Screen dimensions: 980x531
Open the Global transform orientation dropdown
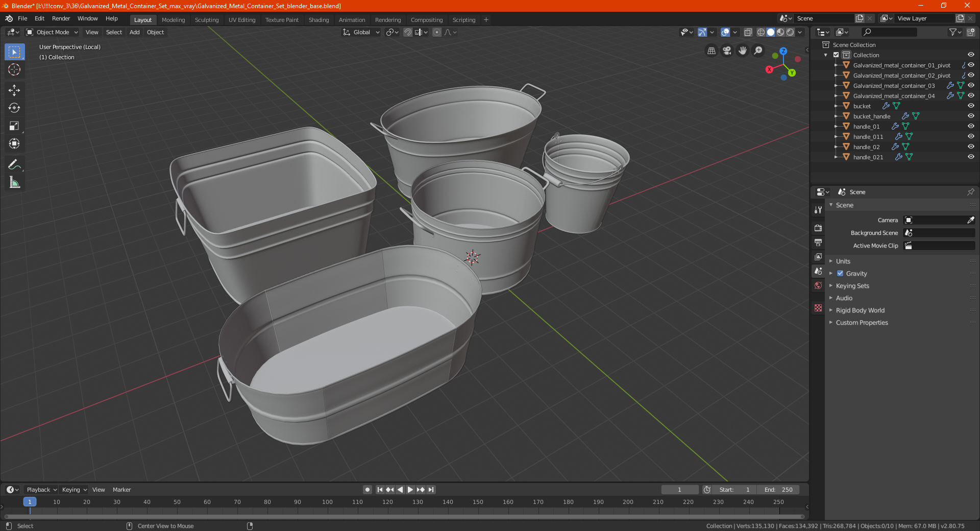click(361, 32)
